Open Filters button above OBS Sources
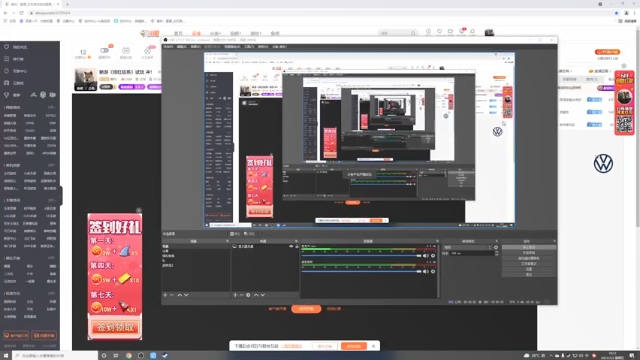This screenshot has width=640, height=360. point(249,234)
